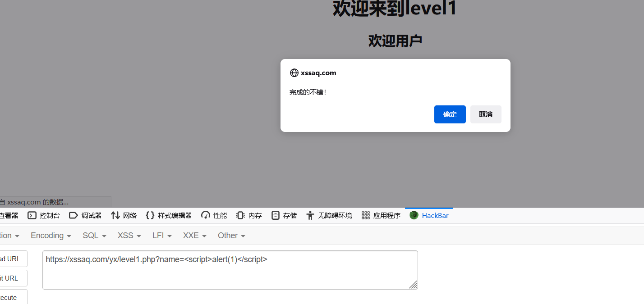This screenshot has height=304, width=644.
Task: Click the application grid icon
Action: (x=366, y=215)
